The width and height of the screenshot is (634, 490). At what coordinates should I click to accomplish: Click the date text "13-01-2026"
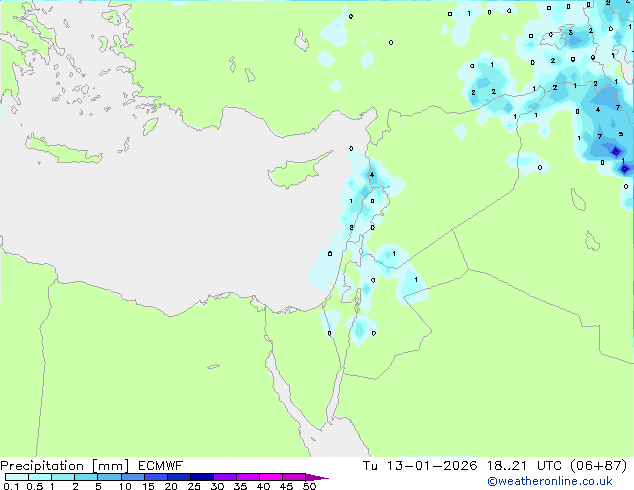pyautogui.click(x=432, y=466)
